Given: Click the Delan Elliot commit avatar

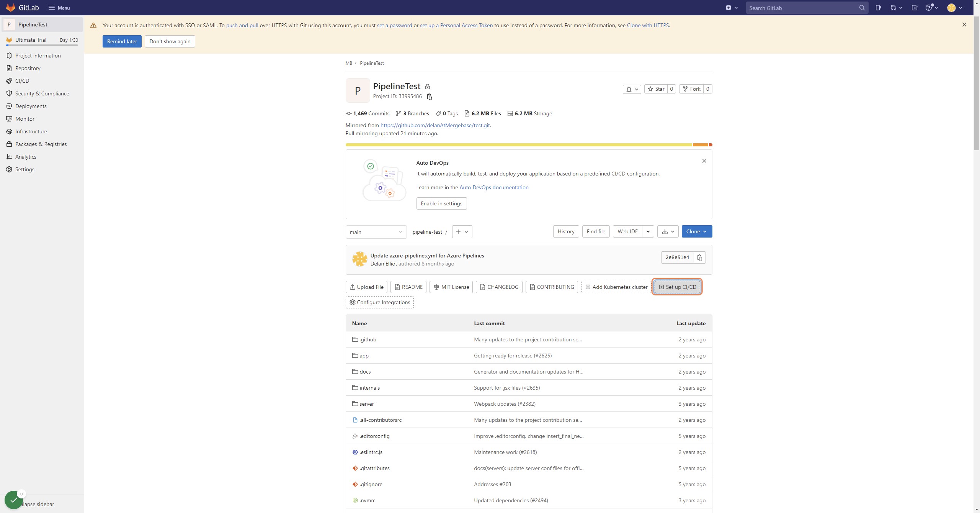Looking at the screenshot, I should tap(359, 259).
